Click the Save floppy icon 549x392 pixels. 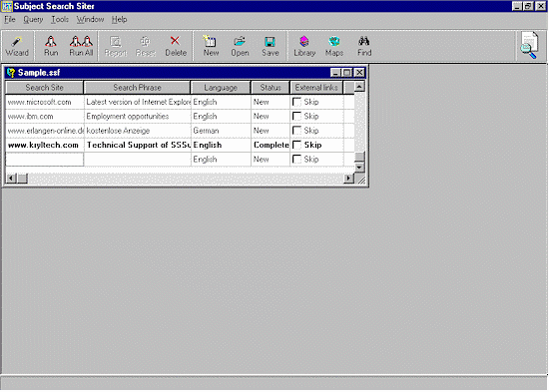pos(270,46)
